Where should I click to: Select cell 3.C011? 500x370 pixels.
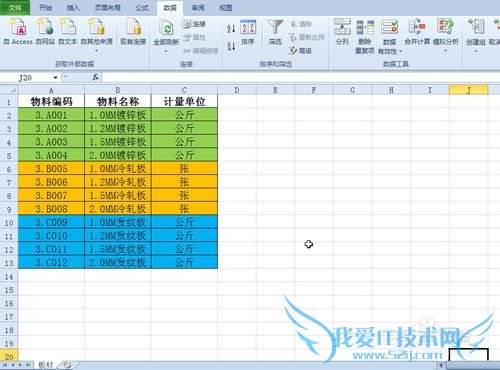point(51,249)
